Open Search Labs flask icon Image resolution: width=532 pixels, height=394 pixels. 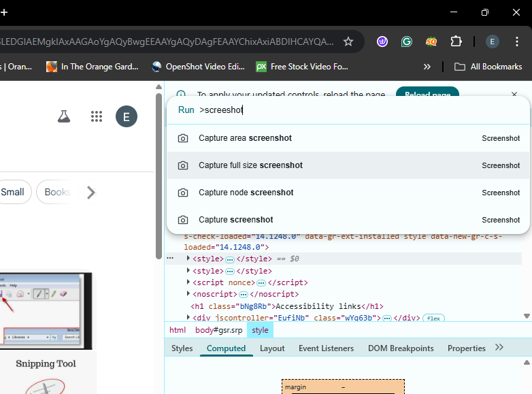tap(64, 116)
